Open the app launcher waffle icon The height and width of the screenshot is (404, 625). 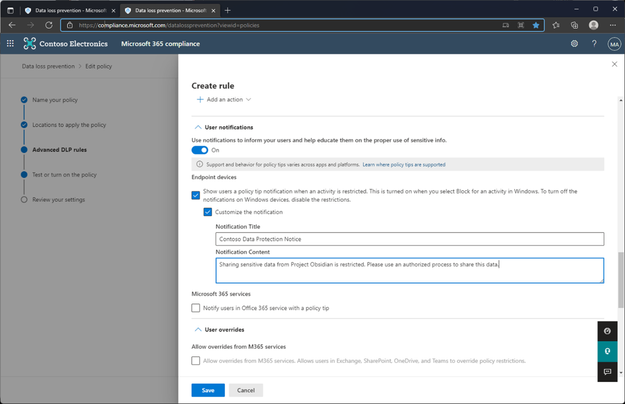click(x=10, y=43)
